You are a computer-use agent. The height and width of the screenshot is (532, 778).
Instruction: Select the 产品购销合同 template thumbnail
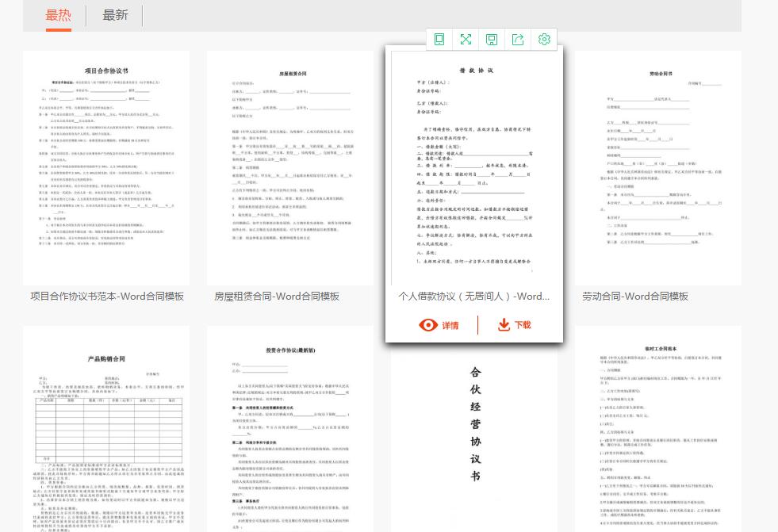tap(106, 436)
